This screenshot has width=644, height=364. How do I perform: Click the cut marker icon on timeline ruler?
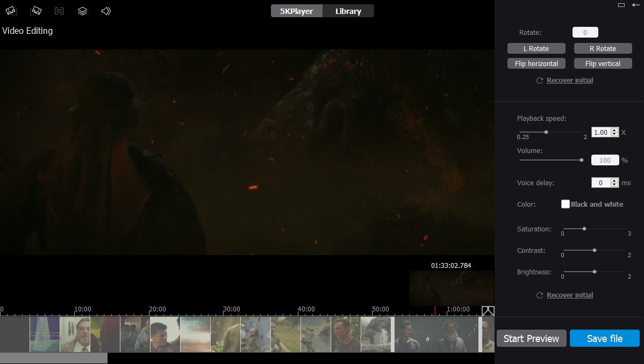[x=488, y=311]
